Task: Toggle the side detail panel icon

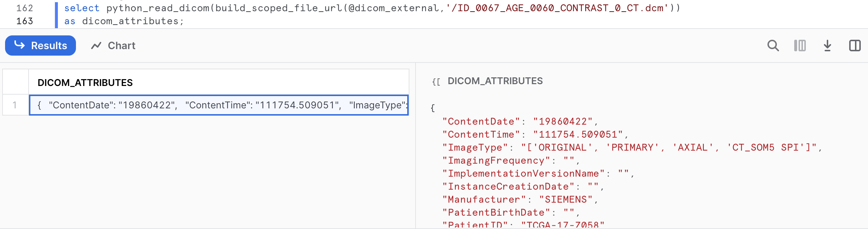Action: 855,46
